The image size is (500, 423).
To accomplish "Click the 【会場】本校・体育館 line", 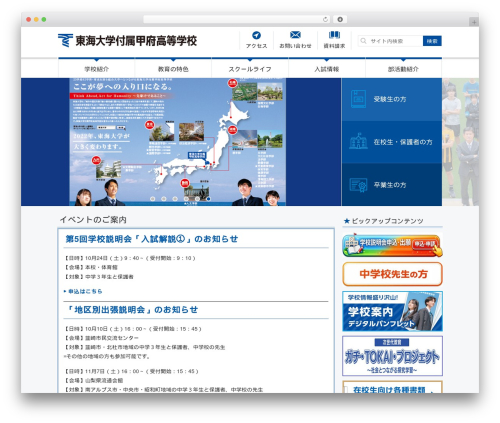I will 91,267.
